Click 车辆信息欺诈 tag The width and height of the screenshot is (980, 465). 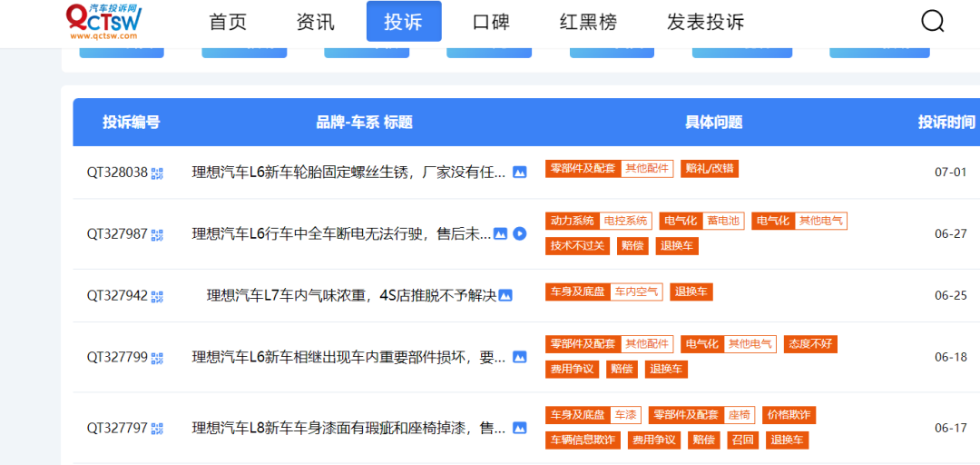click(583, 440)
